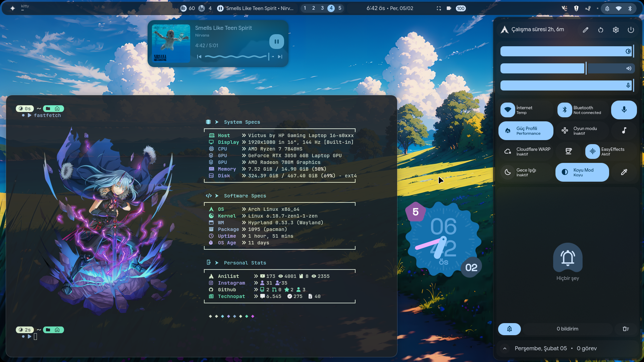Click the power button icon
644x362 pixels.
coord(631,30)
